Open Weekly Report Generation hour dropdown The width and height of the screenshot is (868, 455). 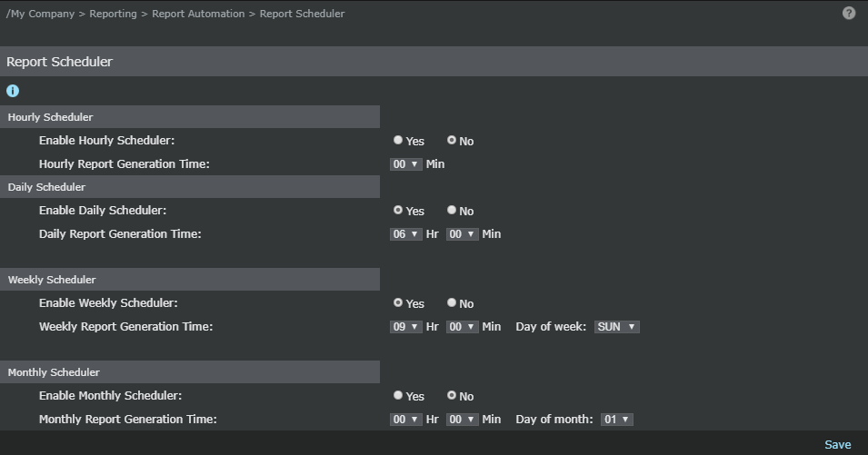point(405,327)
